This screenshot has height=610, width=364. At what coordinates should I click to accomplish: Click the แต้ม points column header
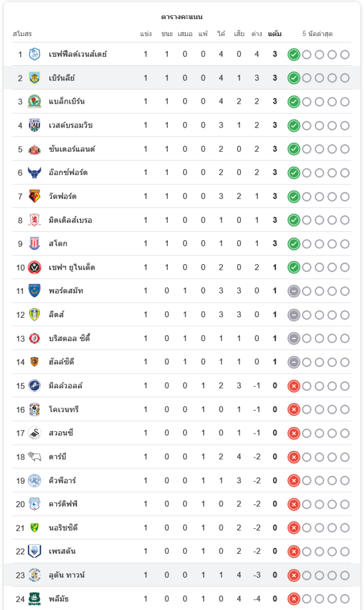point(274,34)
